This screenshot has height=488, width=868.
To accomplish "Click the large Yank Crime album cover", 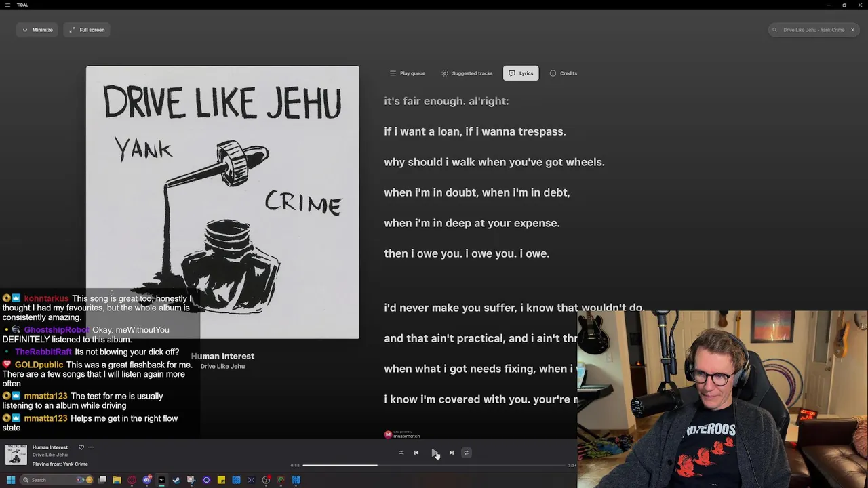I will [x=222, y=202].
